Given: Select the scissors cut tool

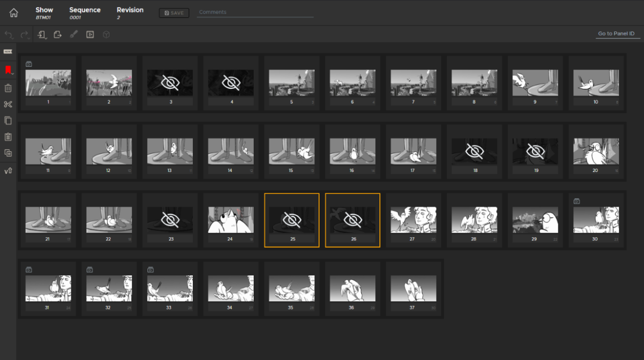Looking at the screenshot, I should [x=8, y=104].
